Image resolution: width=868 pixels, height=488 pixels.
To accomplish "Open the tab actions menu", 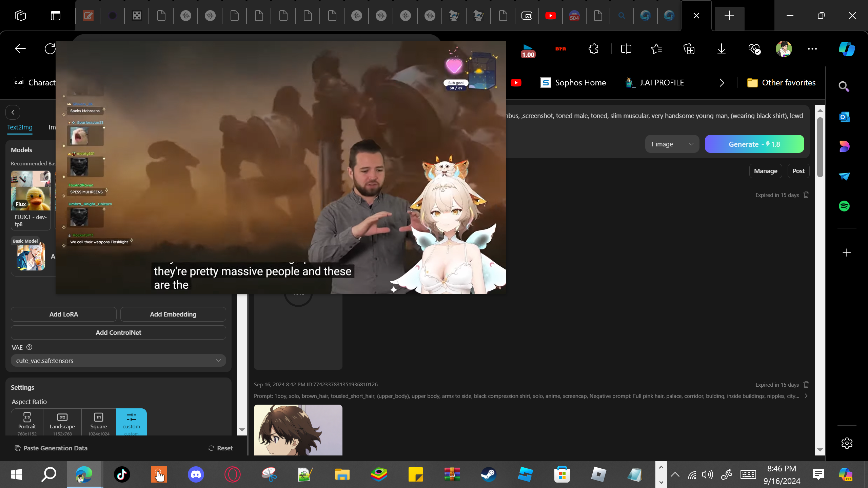I will point(56,16).
